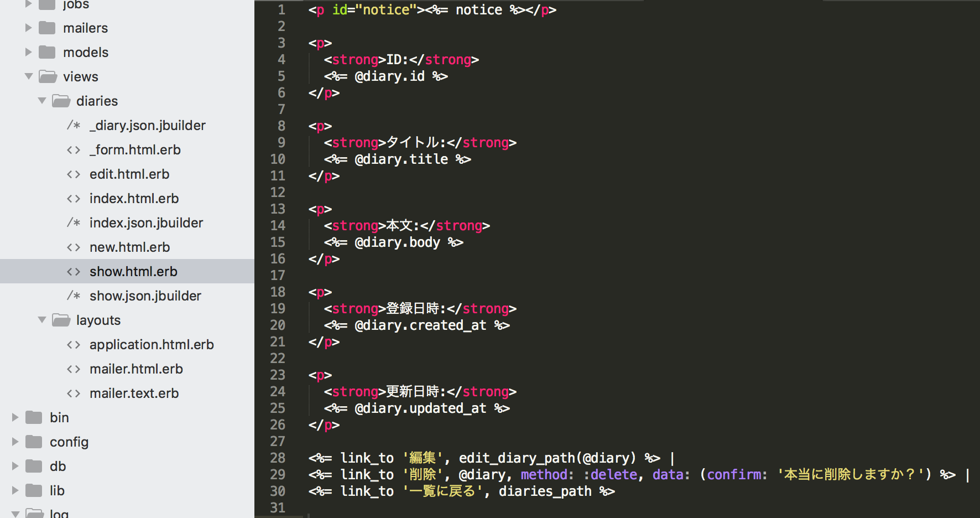The height and width of the screenshot is (518, 980).
Task: Click '@diary.title' on line 10
Action: [x=402, y=159]
